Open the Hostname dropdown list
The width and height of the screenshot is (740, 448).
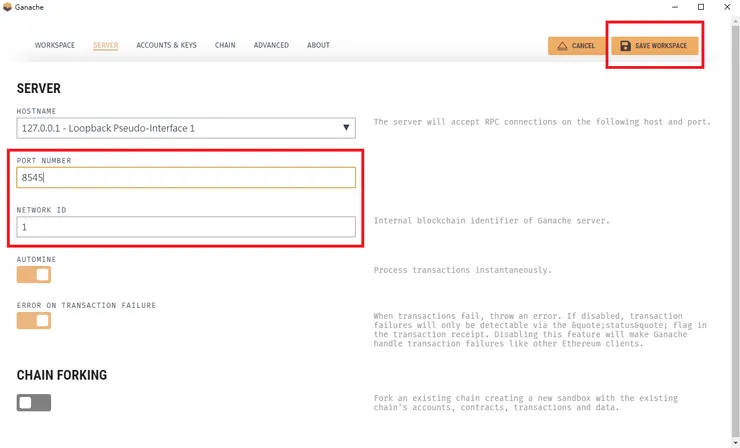(186, 128)
